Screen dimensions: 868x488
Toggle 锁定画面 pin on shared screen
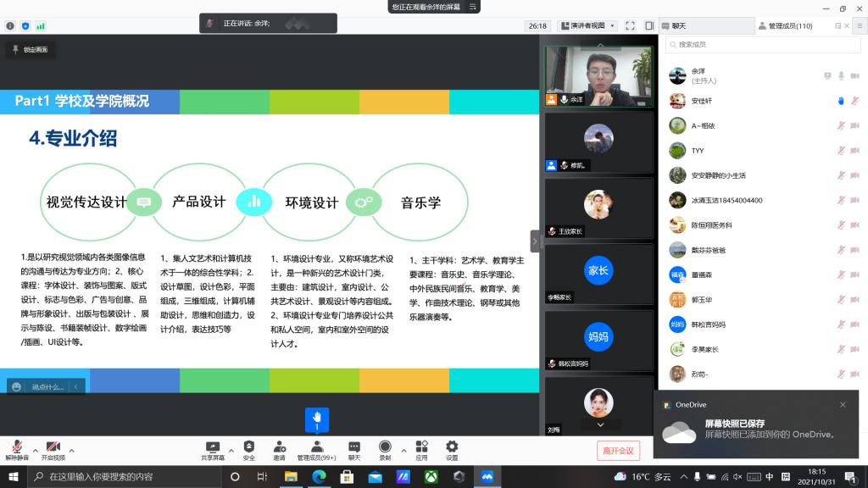tap(31, 50)
